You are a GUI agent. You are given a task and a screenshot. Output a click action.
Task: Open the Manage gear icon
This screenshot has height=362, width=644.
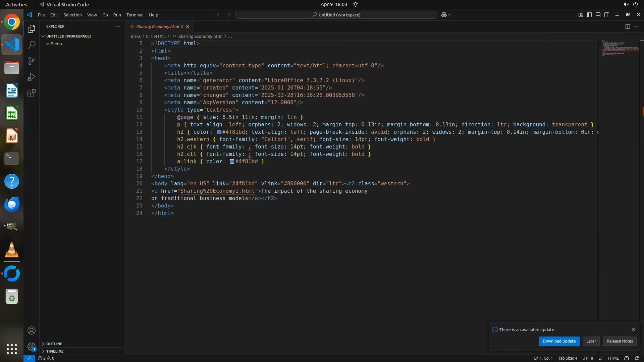tap(32, 347)
